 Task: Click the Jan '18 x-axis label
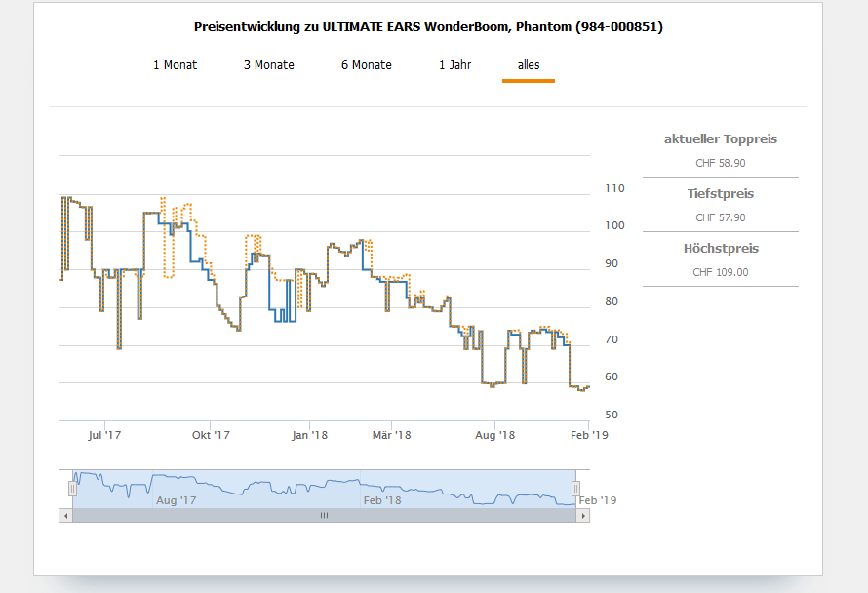tap(309, 435)
